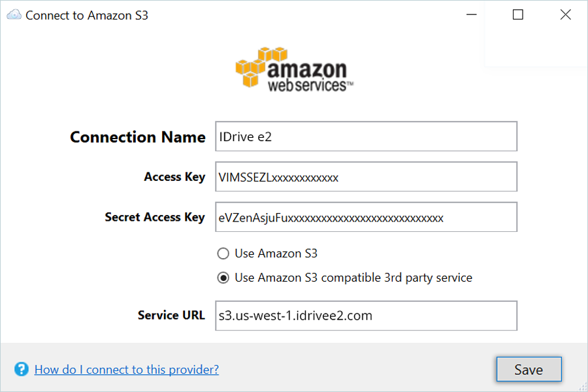The image size is (588, 392).
Task: Click into the Access Key text field
Action: pyautogui.click(x=366, y=177)
